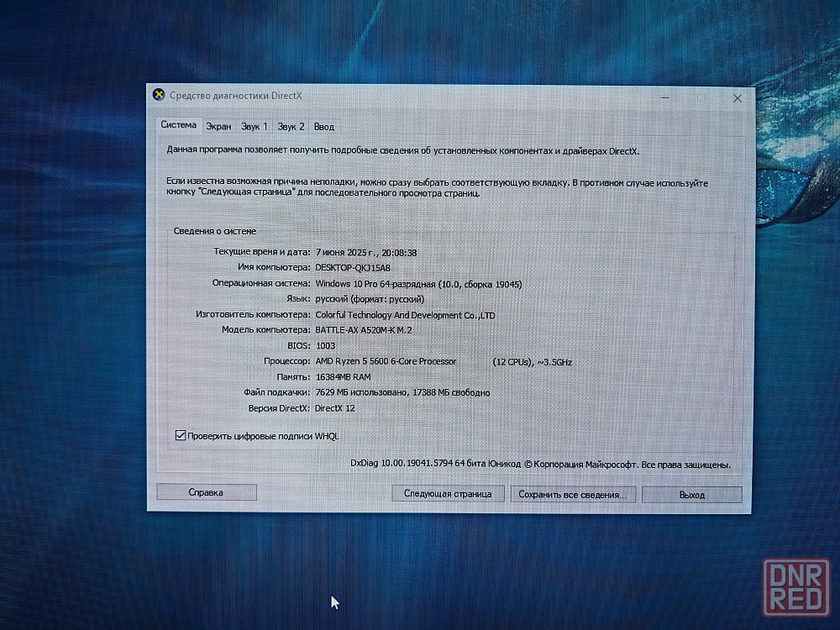Click the AMD Ryzen 5 5600 processor text
The width and height of the screenshot is (840, 630).
386,361
